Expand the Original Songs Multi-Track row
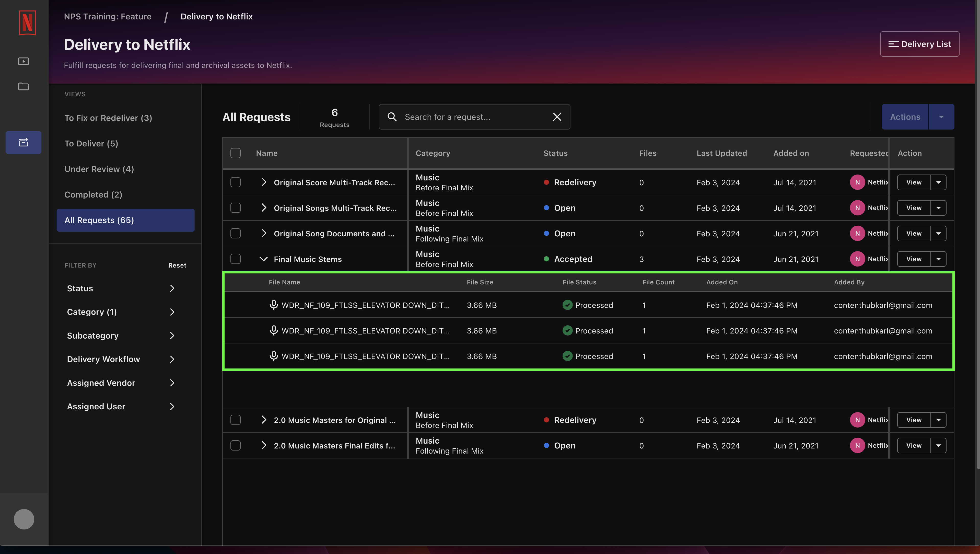 (x=264, y=208)
